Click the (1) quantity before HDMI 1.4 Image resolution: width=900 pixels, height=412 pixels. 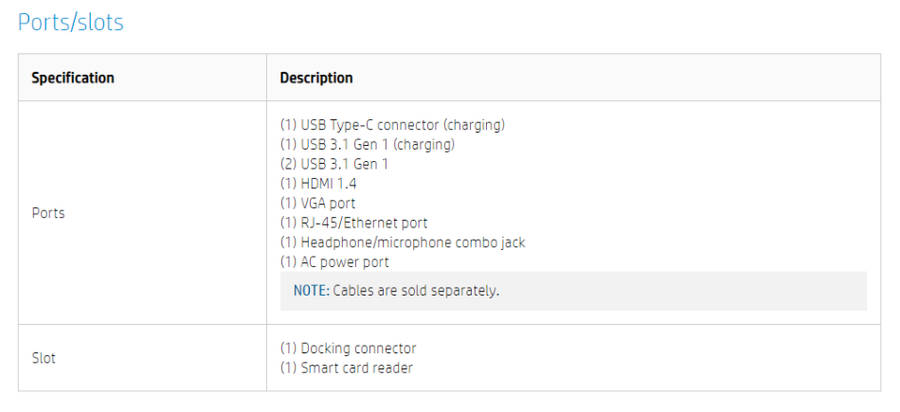click(288, 184)
